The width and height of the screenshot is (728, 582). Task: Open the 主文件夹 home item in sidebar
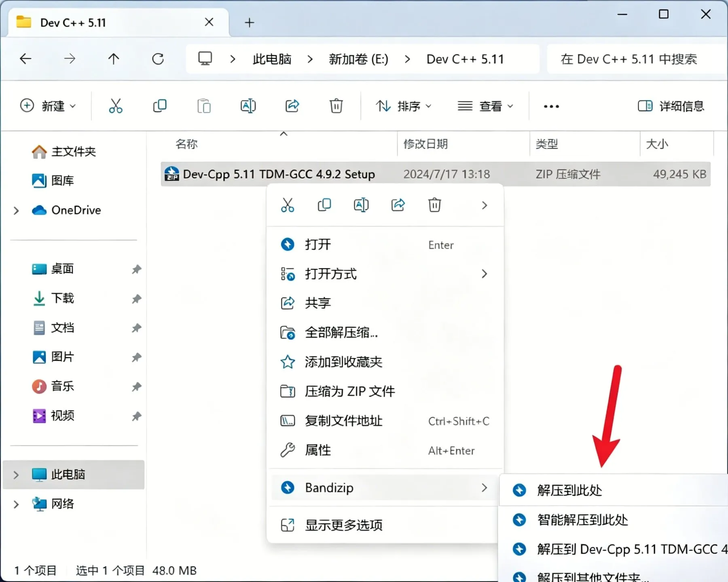[64, 152]
